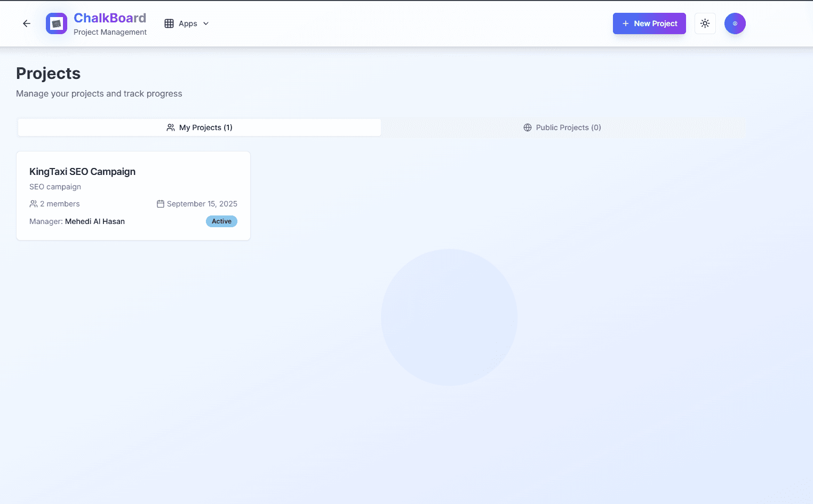Viewport: 813px width, 504px height.
Task: Click the ChalkBoard brand name
Action: [110, 18]
